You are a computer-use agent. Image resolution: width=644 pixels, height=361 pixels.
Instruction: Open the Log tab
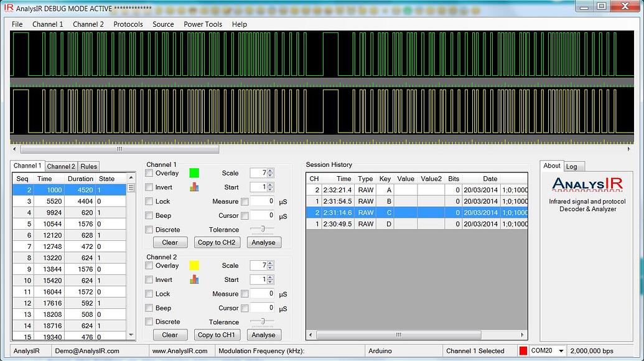click(571, 166)
